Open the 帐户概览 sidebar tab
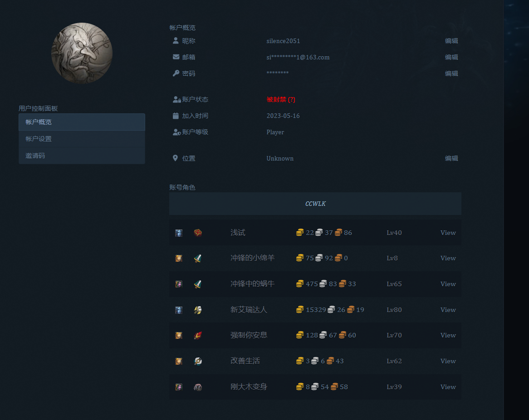This screenshot has width=529, height=420. (x=82, y=122)
